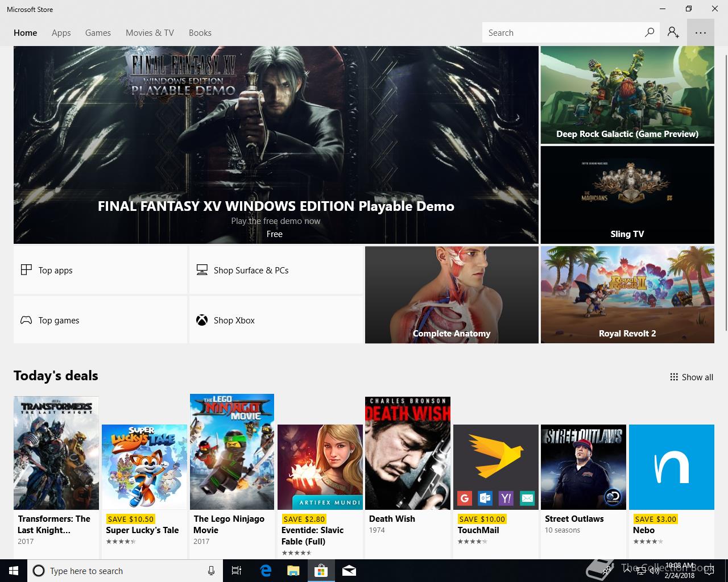Open the Shop Xbox link
The image size is (728, 582).
click(276, 320)
